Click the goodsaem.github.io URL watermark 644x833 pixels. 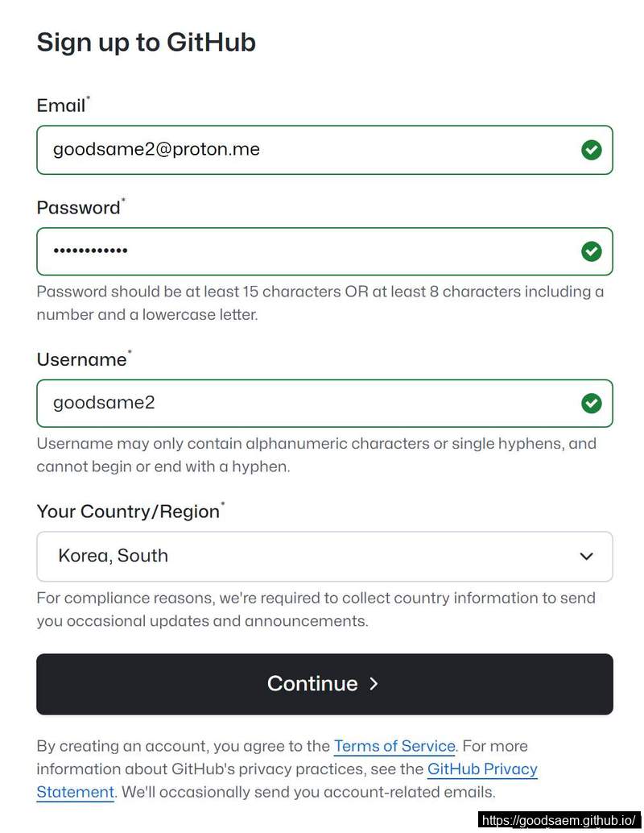click(558, 820)
